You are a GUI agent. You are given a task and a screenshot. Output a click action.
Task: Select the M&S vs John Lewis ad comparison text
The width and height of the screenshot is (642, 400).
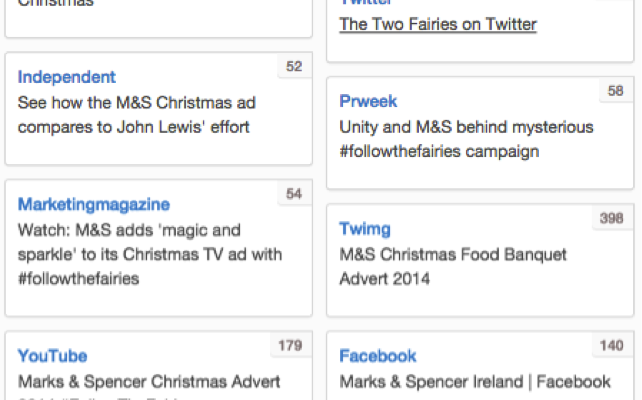[134, 114]
